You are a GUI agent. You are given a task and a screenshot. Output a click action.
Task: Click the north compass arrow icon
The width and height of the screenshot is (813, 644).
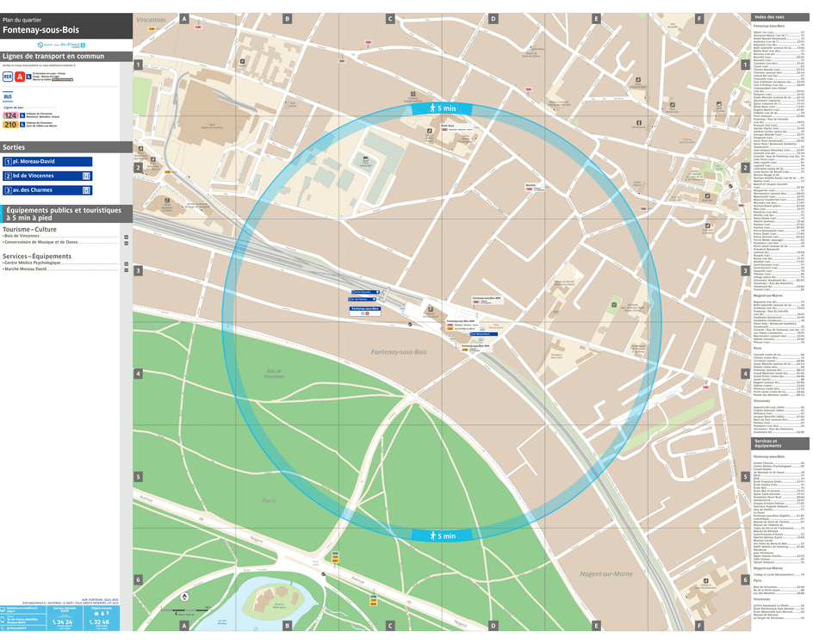[184, 596]
